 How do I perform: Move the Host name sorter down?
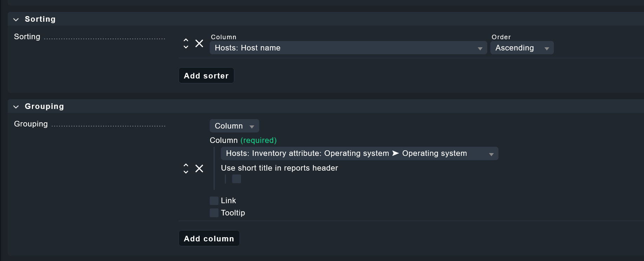point(186,47)
